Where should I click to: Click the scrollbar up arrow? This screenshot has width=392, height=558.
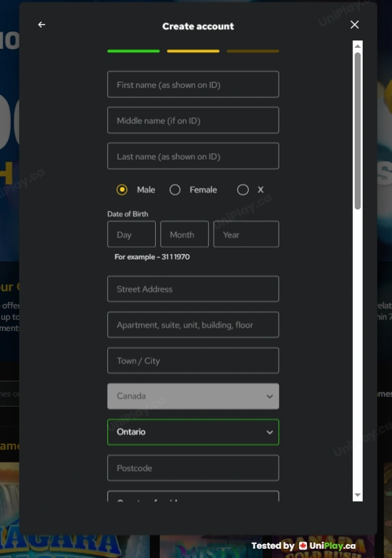tap(358, 46)
